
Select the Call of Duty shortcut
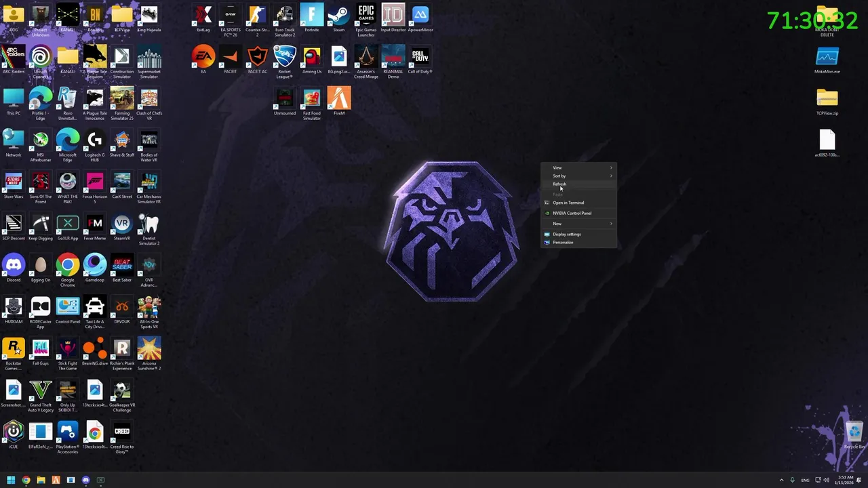[x=420, y=60]
